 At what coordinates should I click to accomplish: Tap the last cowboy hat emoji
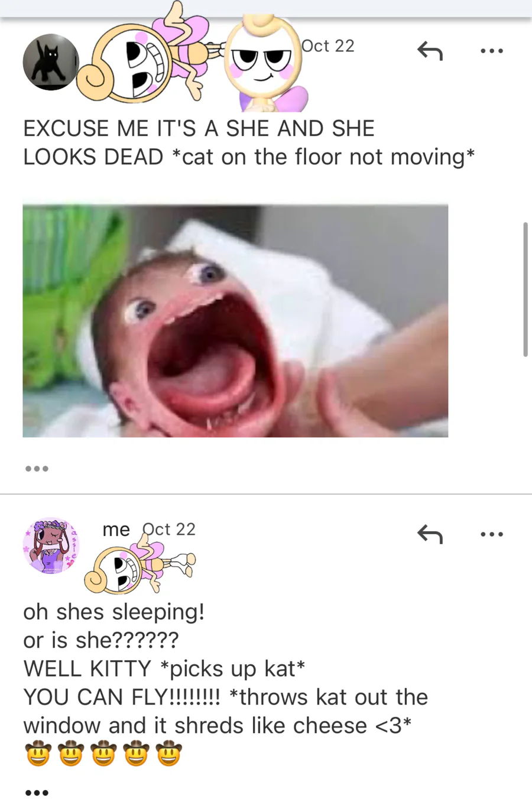(168, 753)
